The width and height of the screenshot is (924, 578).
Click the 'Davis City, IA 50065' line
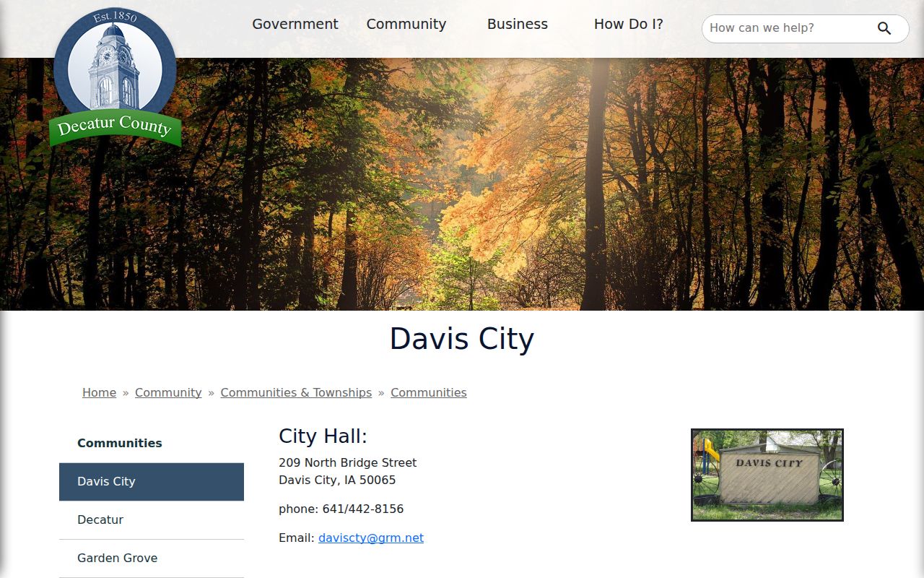click(337, 480)
